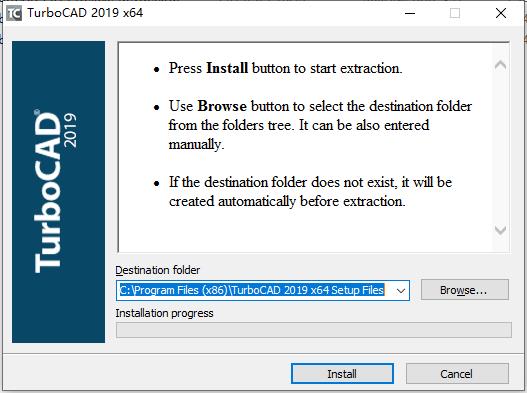Click the scroll up arrow in instructions
Viewport: 527px width, 393px height.
pyautogui.click(x=500, y=65)
